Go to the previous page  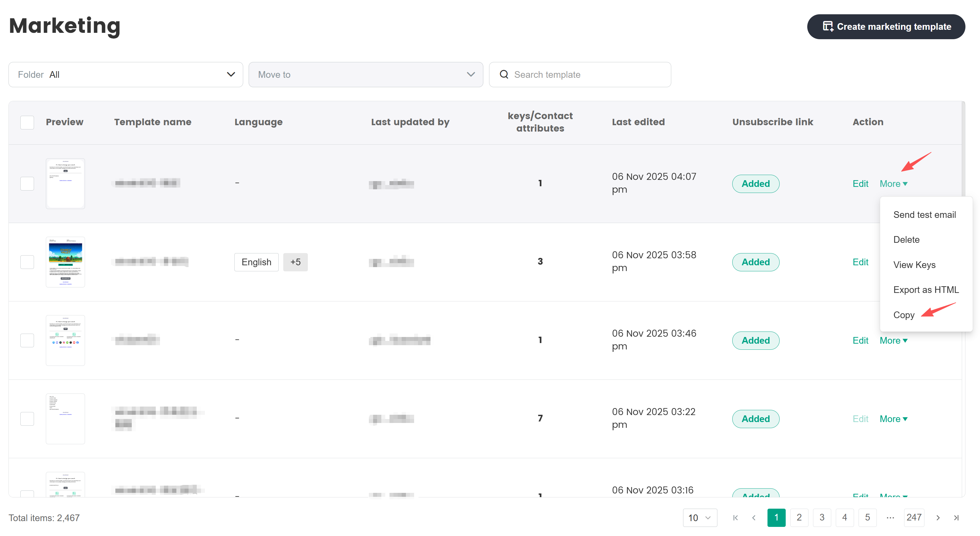click(754, 517)
